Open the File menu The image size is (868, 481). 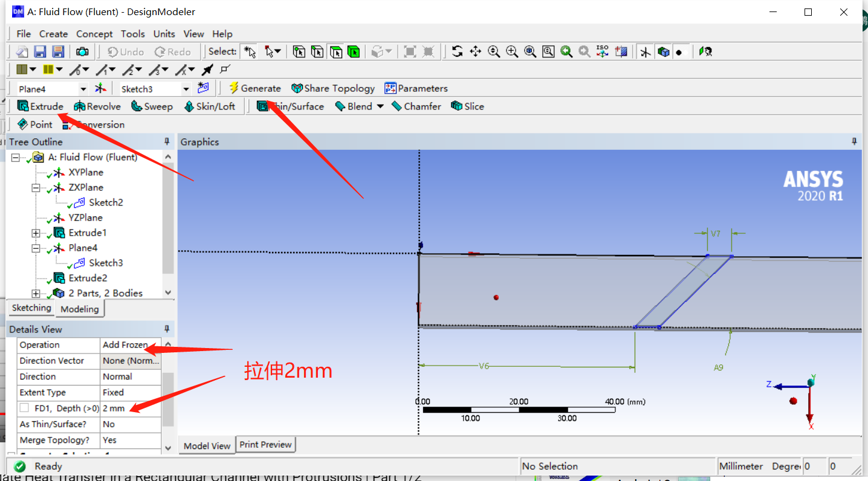(24, 34)
